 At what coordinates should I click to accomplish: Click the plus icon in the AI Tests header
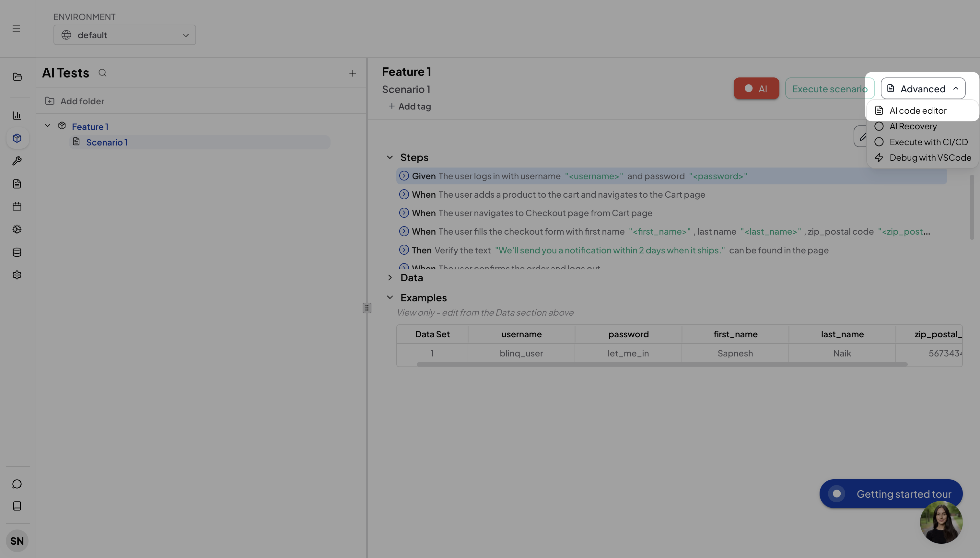point(353,73)
